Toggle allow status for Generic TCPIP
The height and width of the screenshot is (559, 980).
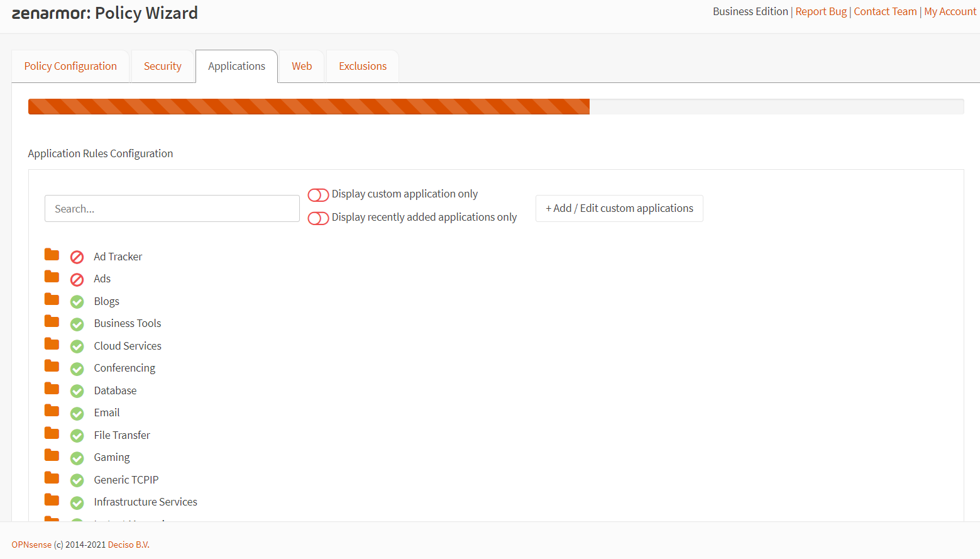(x=77, y=480)
